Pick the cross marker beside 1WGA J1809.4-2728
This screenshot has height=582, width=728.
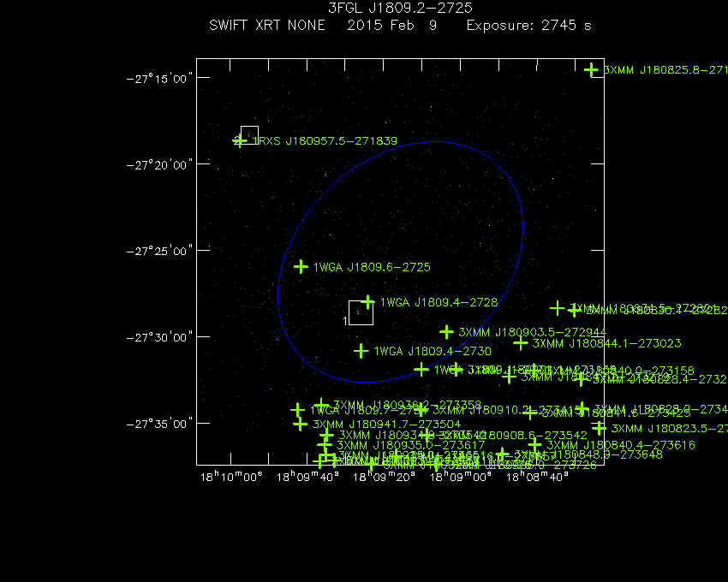click(367, 302)
